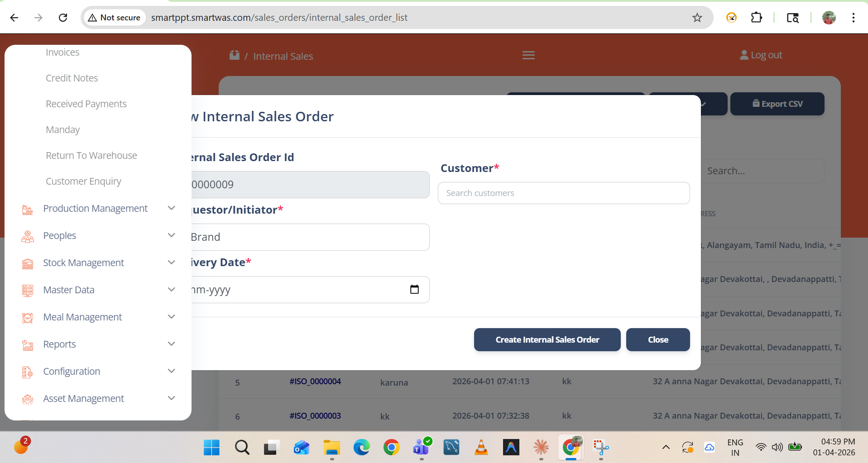
Task: Open Microsoft Teams from taskbar
Action: [422, 448]
